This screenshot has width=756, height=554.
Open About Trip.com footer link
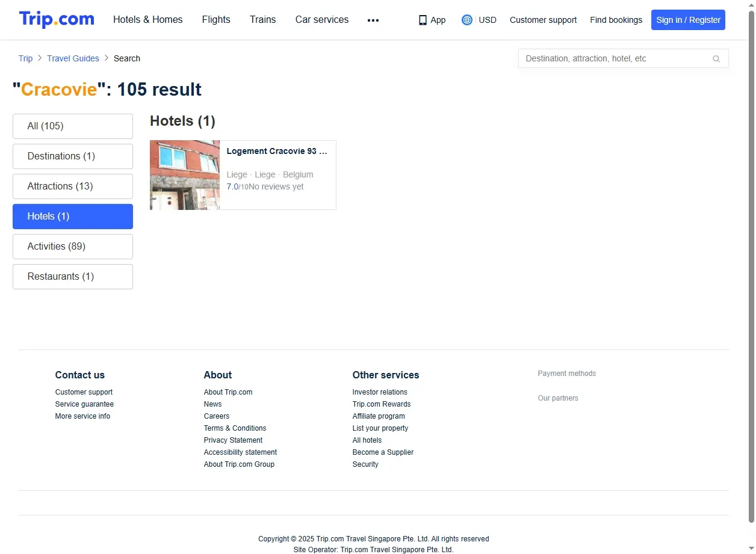228,392
